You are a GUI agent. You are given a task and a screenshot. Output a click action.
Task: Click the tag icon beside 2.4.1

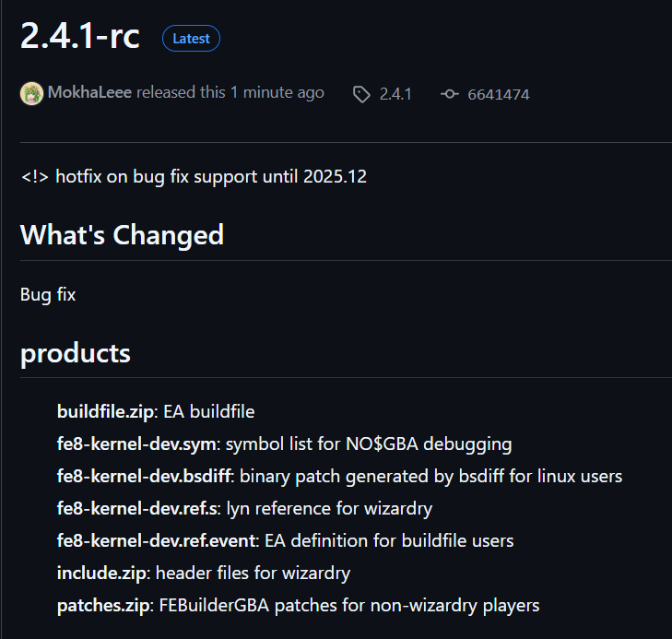[x=361, y=94]
